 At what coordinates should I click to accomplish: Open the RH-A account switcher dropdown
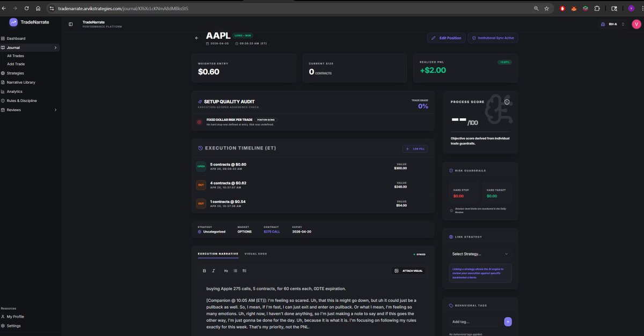pyautogui.click(x=612, y=24)
